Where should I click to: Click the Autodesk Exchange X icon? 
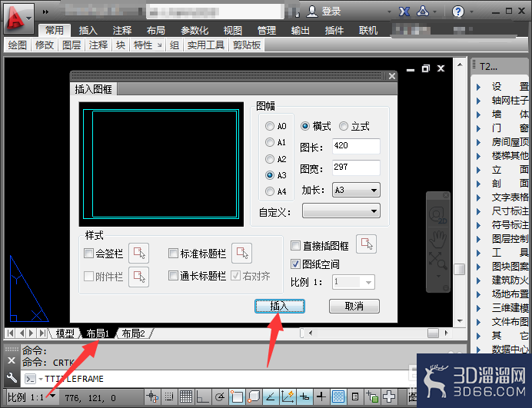(x=404, y=12)
